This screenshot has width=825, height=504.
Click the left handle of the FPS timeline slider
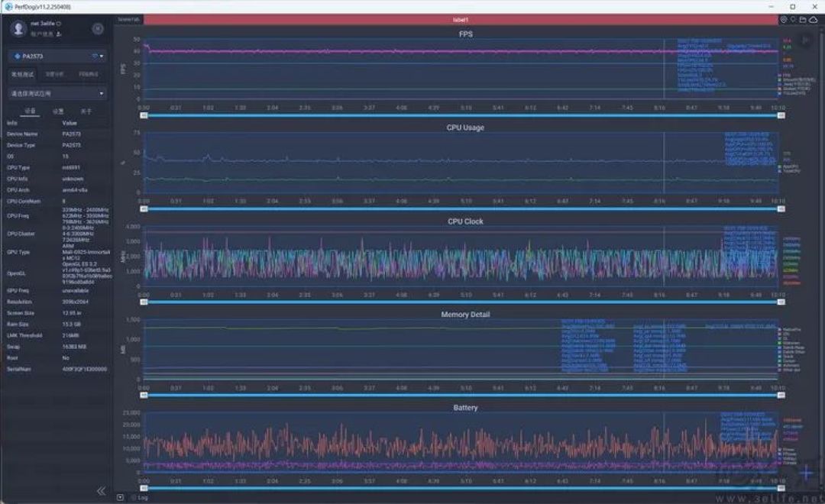144,115
